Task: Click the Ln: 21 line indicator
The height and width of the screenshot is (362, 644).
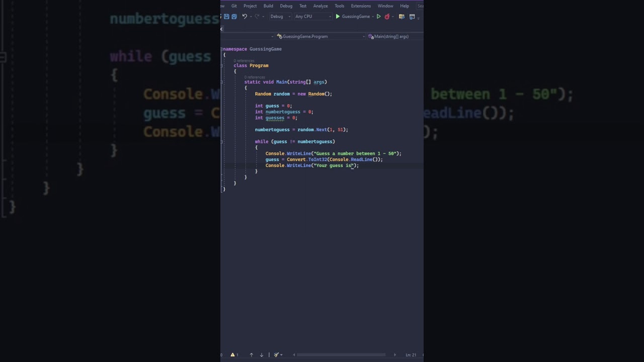Action: click(411, 355)
